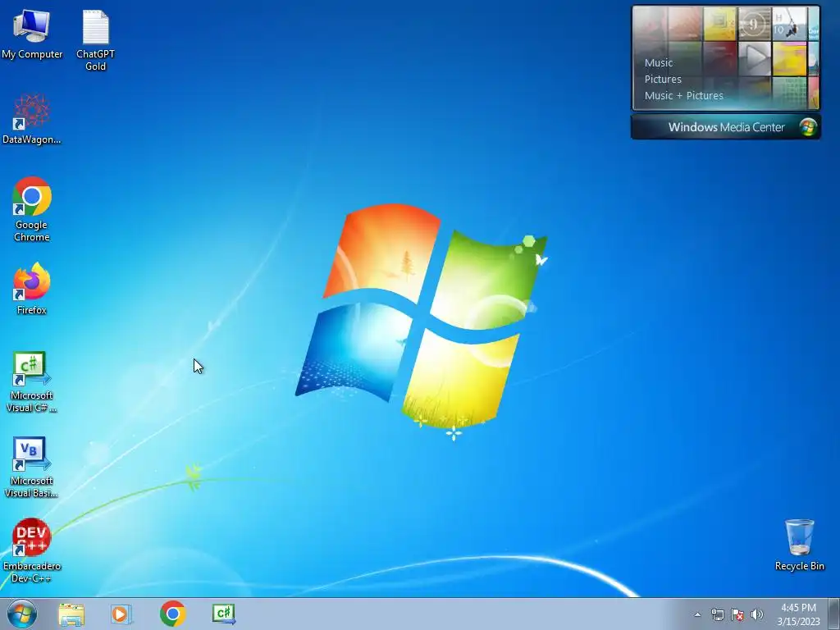This screenshot has height=630, width=840.
Task: Click the network status tray icon
Action: point(717,614)
